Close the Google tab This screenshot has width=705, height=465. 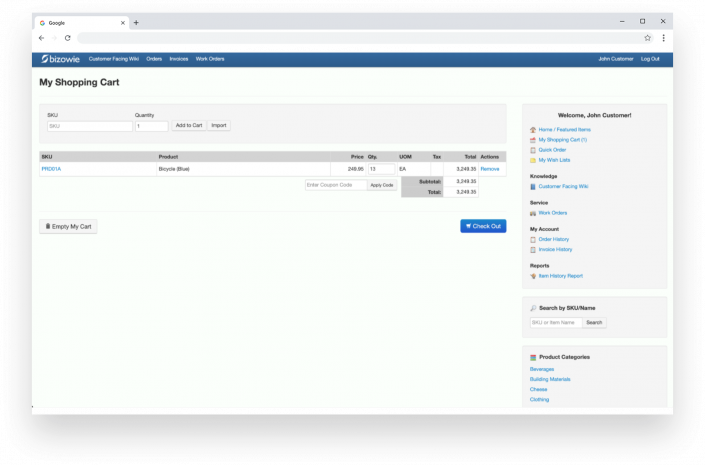123,22
